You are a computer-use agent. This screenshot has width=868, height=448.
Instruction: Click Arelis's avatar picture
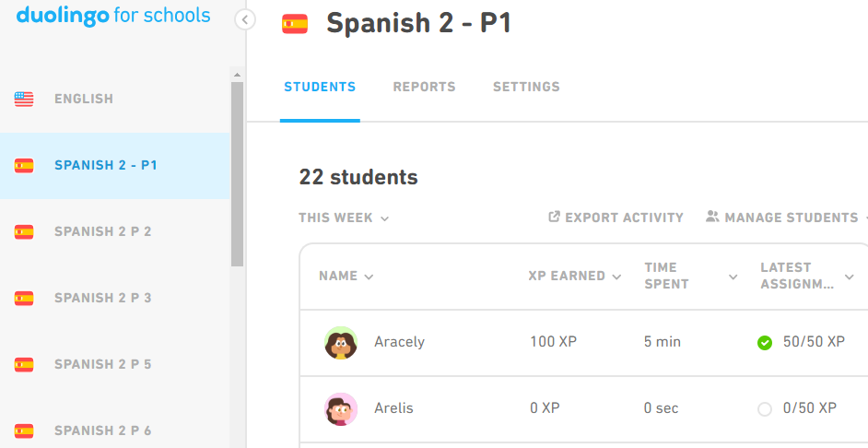340,408
